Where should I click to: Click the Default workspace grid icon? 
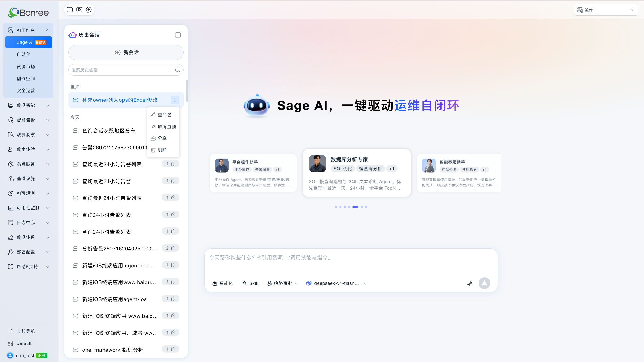pyautogui.click(x=11, y=343)
